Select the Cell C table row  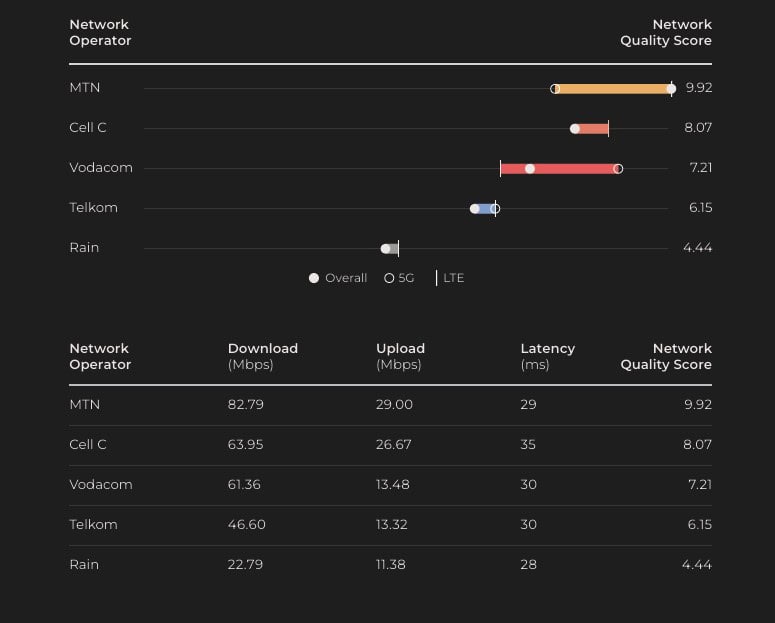(x=390, y=445)
